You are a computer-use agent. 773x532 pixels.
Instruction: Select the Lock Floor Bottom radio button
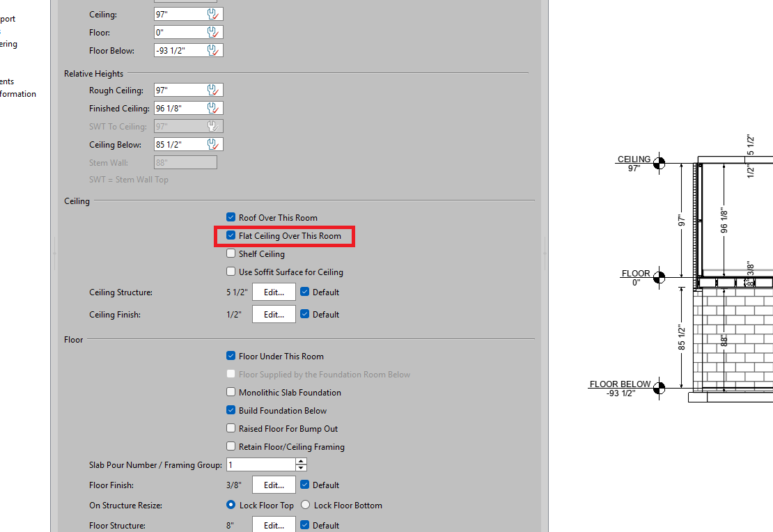click(x=305, y=506)
